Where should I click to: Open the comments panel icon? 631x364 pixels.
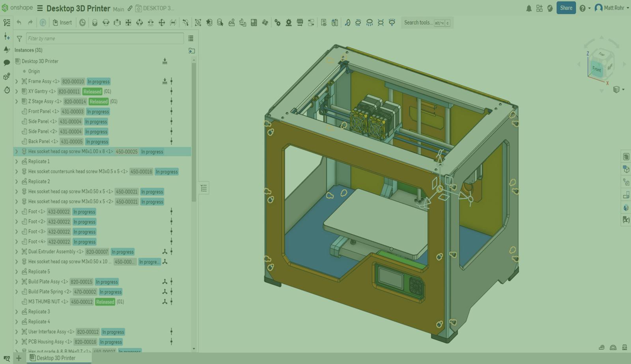(x=7, y=63)
